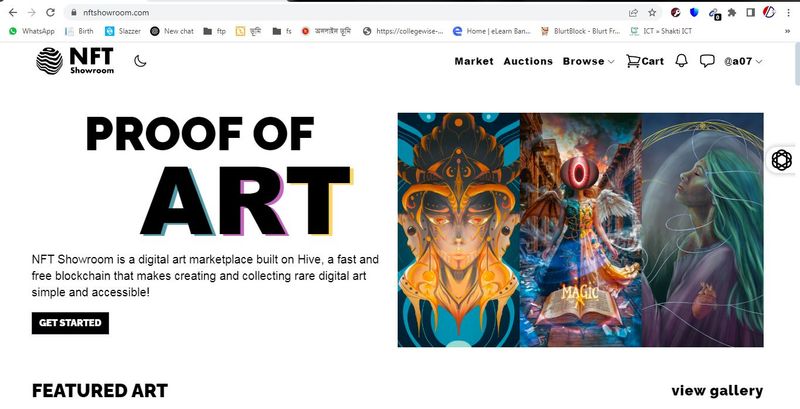
Task: Click the PROOF OF heading text
Action: pyautogui.click(x=199, y=134)
